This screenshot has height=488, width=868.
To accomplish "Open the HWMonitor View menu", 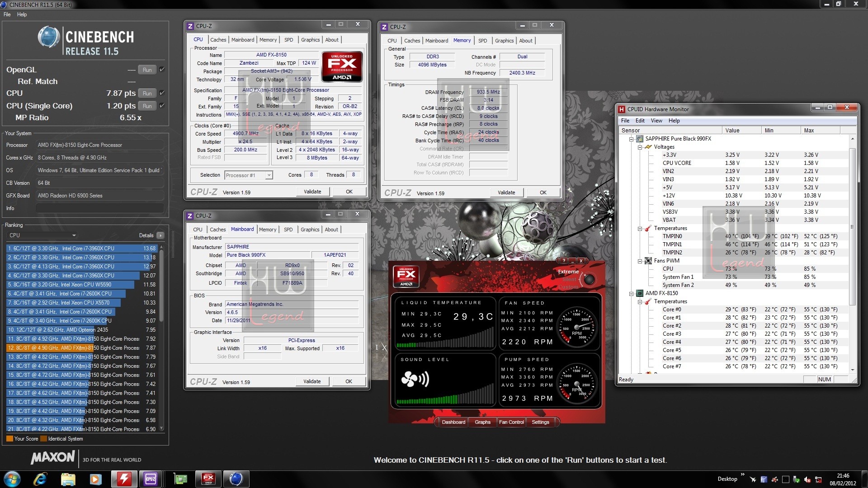I will click(x=656, y=121).
